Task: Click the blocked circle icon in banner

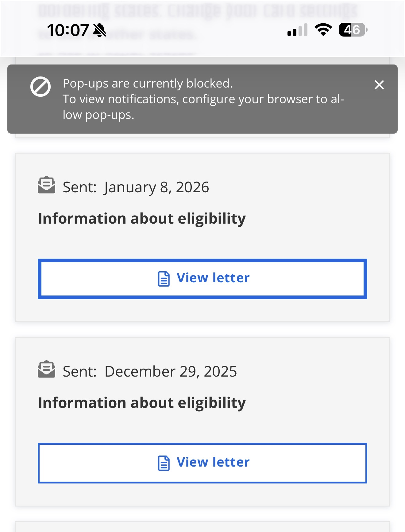Action: [x=40, y=87]
